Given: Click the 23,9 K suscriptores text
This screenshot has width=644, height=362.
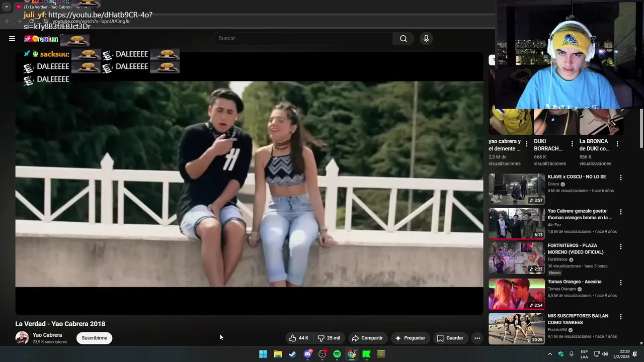Looking at the screenshot, I should (50, 342).
